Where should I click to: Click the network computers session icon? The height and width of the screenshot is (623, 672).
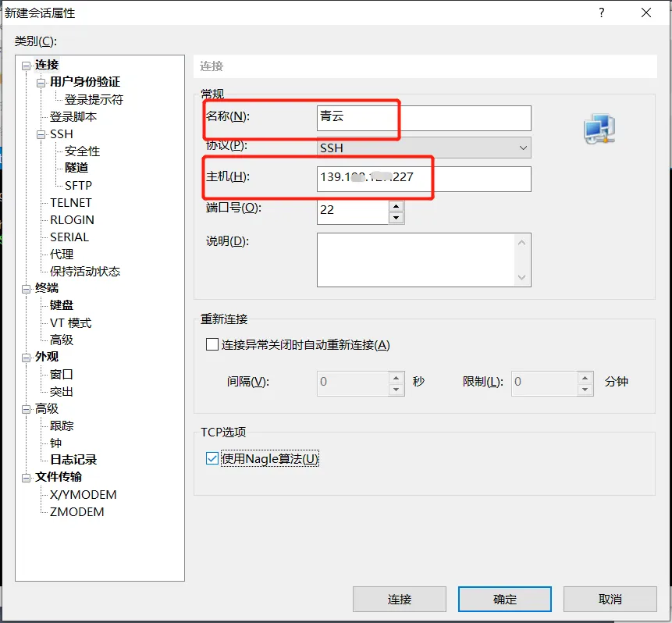click(599, 129)
